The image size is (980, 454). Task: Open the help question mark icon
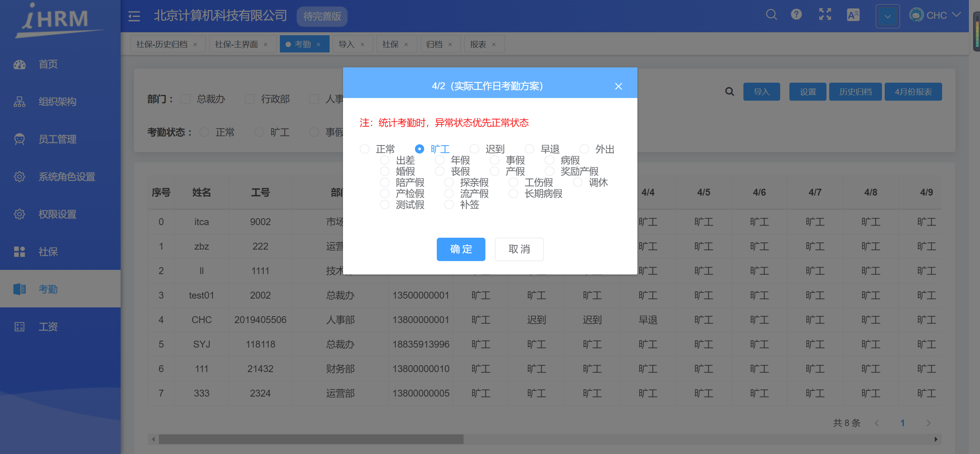click(796, 15)
